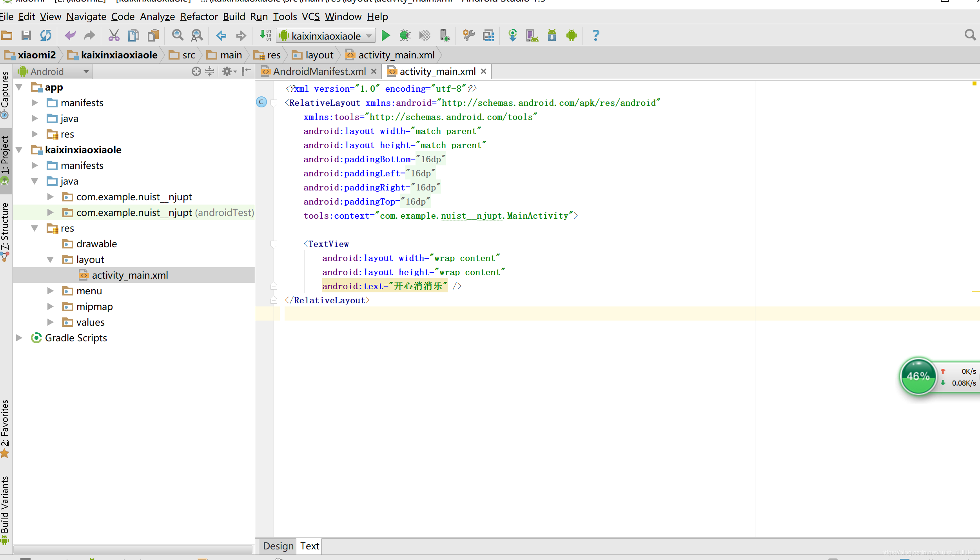
Task: Click the Open folder toolbar icon
Action: pyautogui.click(x=7, y=36)
